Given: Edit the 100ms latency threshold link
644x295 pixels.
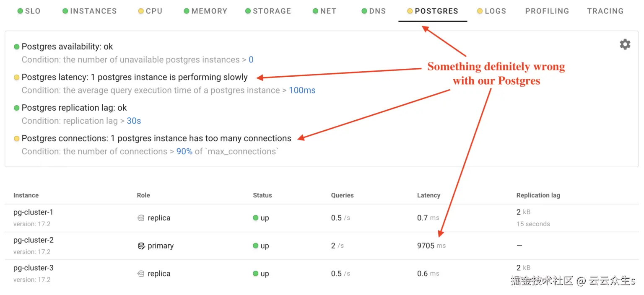Looking at the screenshot, I should (x=302, y=91).
